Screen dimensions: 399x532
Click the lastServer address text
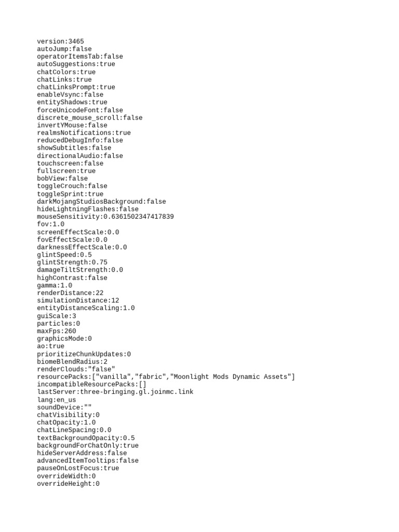(137, 392)
